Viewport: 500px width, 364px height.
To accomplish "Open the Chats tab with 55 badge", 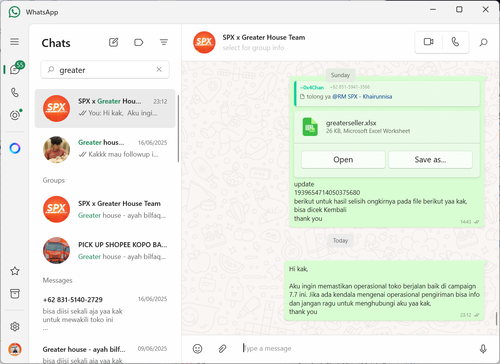I will [x=15, y=69].
